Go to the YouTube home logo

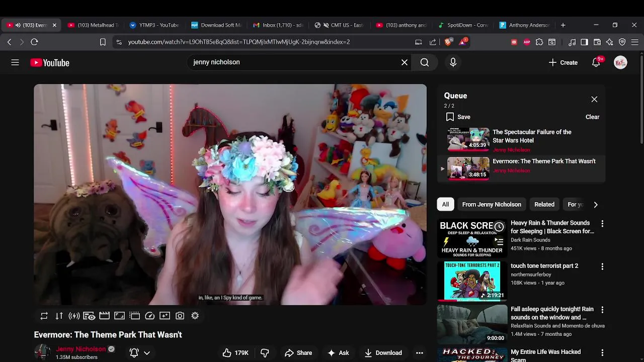click(x=50, y=62)
